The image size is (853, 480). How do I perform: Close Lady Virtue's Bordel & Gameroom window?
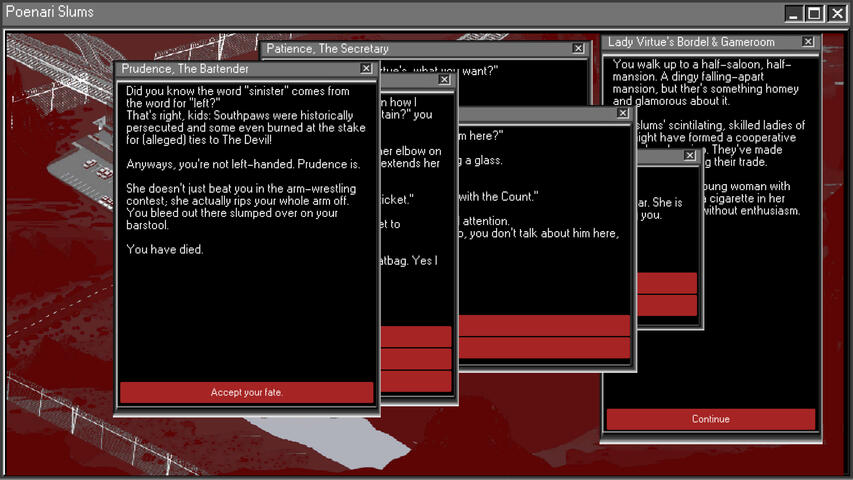[x=808, y=41]
